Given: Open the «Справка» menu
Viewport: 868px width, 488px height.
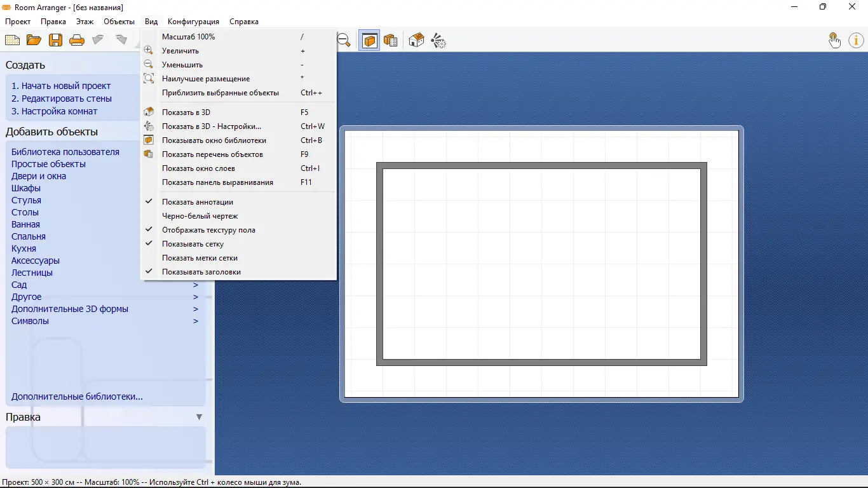Looking at the screenshot, I should point(244,22).
